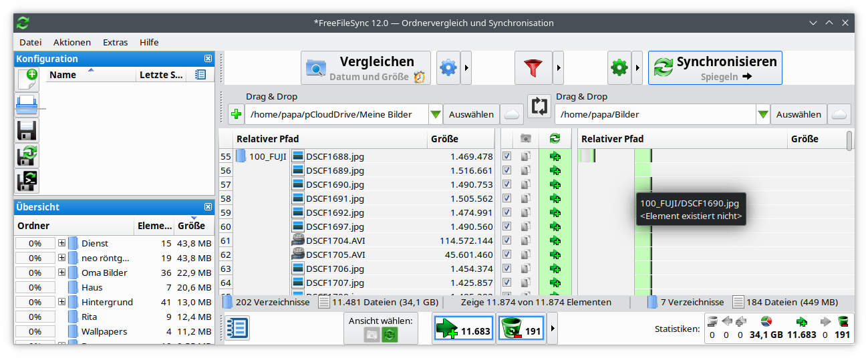The image size is (868, 358).
Task: Expand comparison variant arrow menu
Action: click(x=466, y=67)
